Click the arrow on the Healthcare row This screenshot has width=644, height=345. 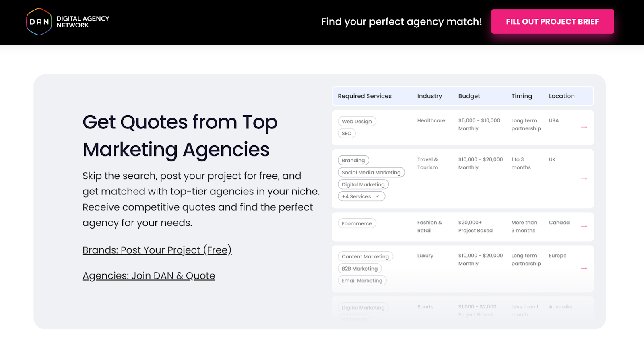click(x=584, y=127)
